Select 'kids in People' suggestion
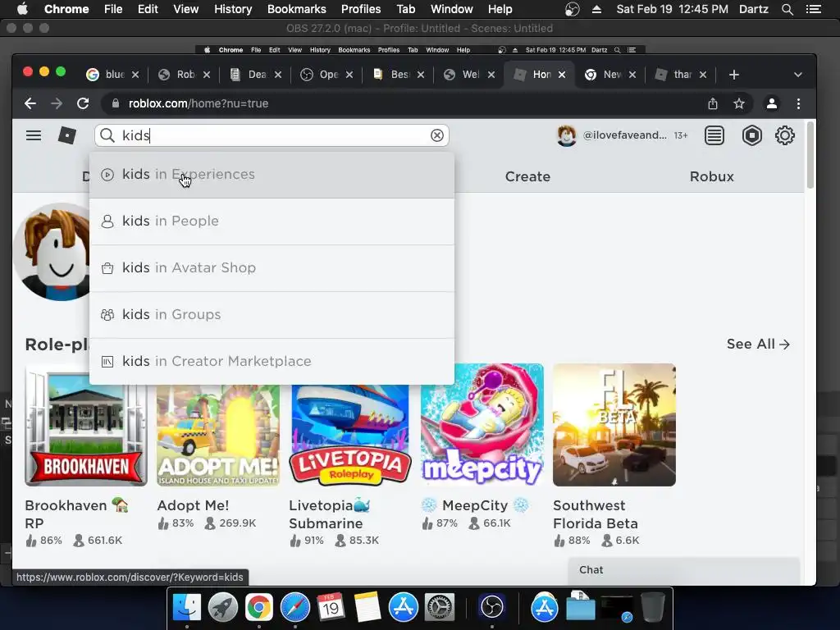 pos(272,221)
